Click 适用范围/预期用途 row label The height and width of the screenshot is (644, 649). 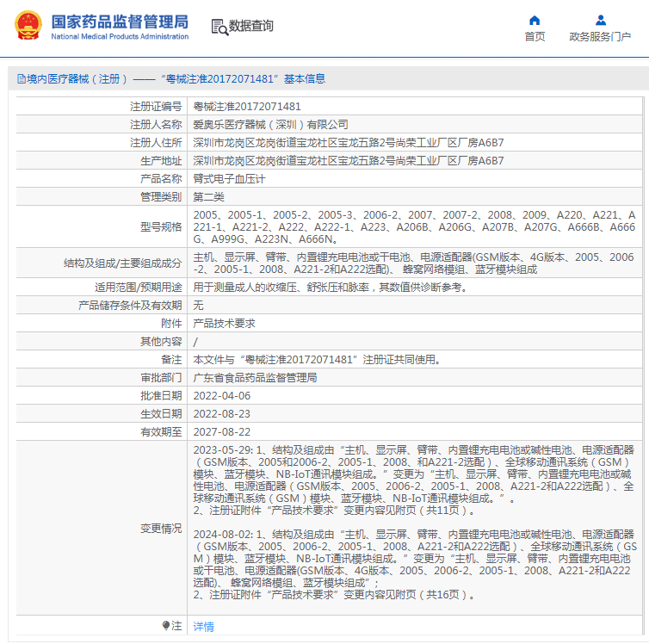139,288
